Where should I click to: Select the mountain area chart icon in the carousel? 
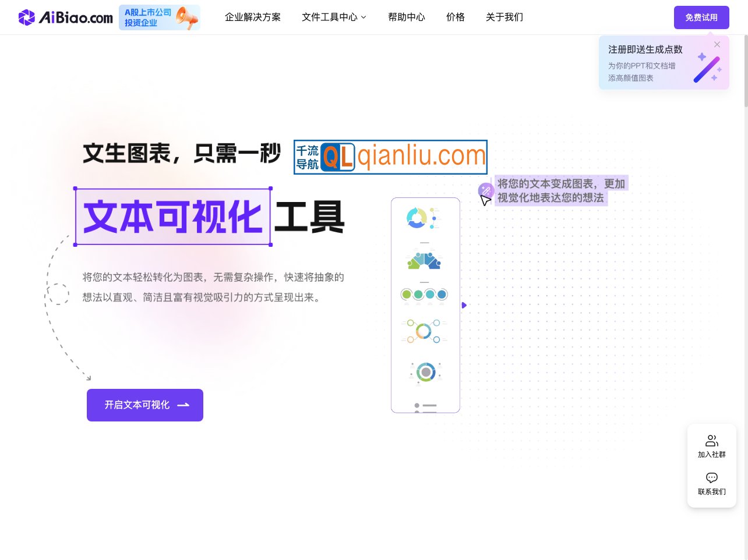click(x=424, y=261)
